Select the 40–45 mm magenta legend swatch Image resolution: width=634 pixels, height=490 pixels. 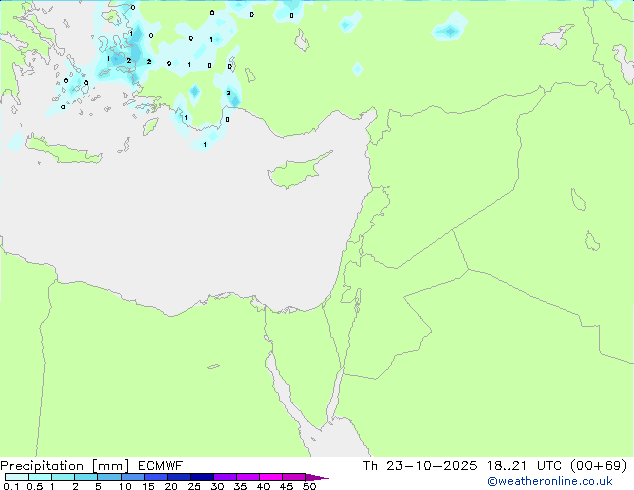click(271, 477)
